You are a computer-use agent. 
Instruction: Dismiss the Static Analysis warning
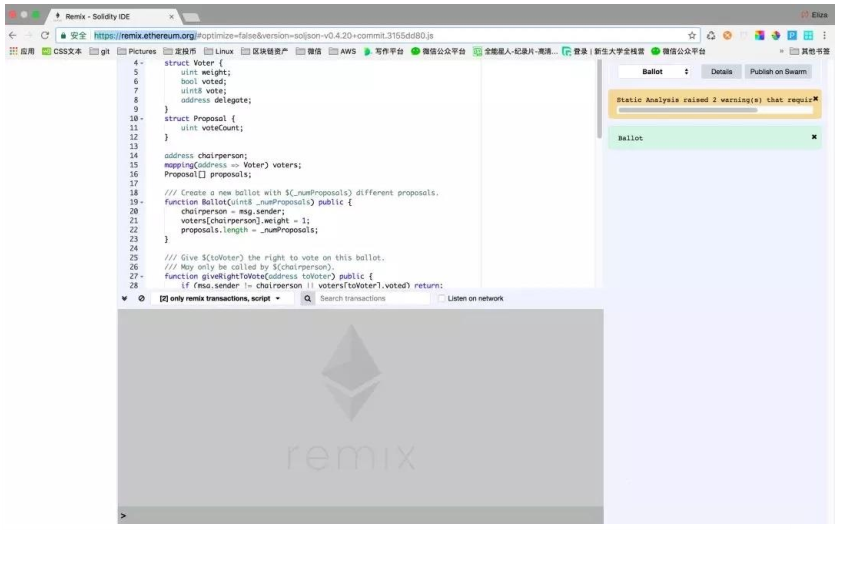pyautogui.click(x=815, y=99)
